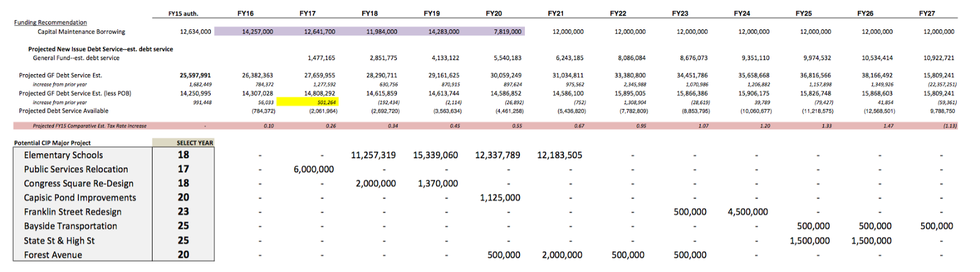Select State St & High St FY25 amount
Image resolution: width=980 pixels, height=272 pixels.
809,241
